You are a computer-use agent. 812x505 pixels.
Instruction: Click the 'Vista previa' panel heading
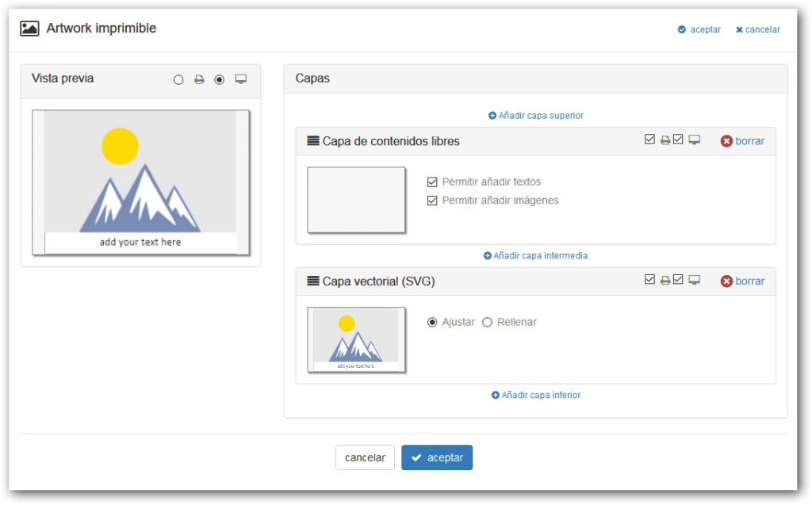(63, 78)
